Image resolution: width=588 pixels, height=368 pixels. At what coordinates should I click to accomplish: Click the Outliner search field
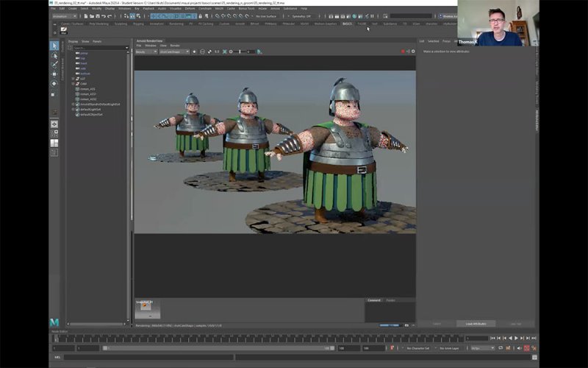pyautogui.click(x=101, y=48)
